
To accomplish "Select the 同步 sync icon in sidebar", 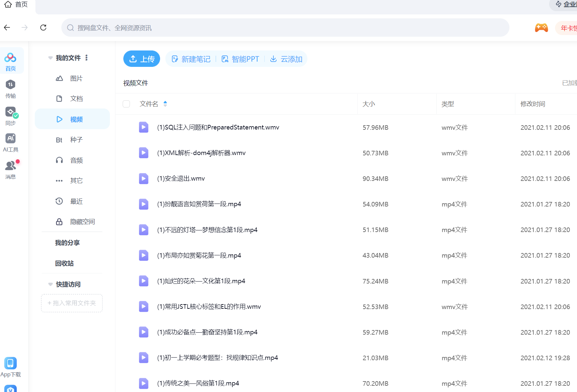I will pyautogui.click(x=10, y=116).
